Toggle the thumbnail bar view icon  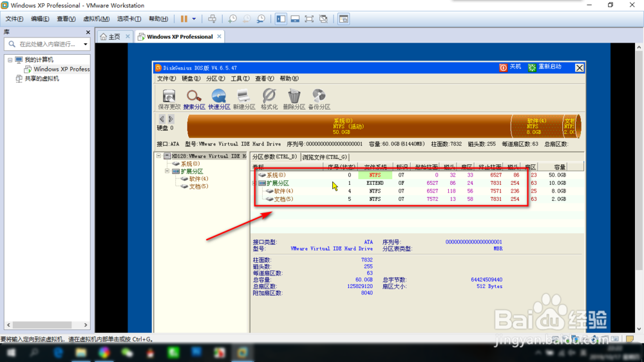pyautogui.click(x=295, y=19)
